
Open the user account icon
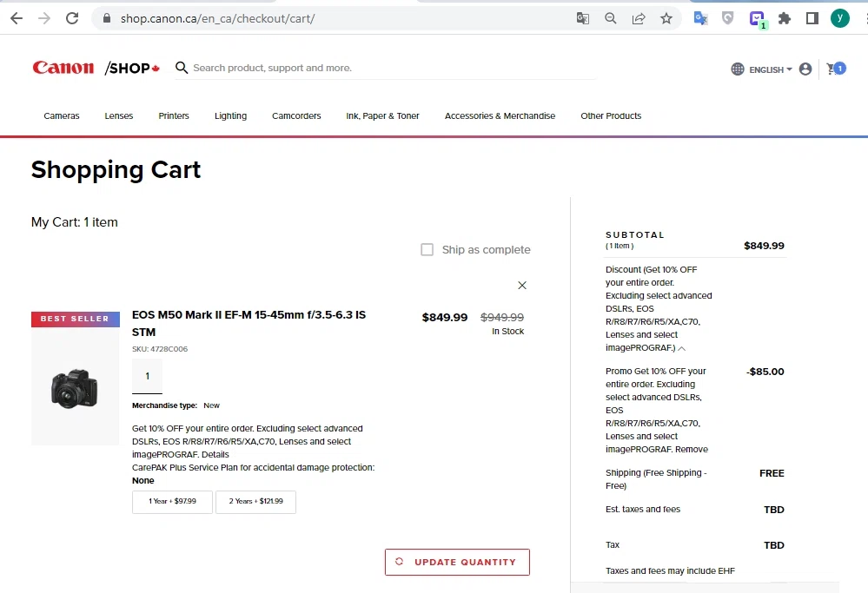click(805, 69)
